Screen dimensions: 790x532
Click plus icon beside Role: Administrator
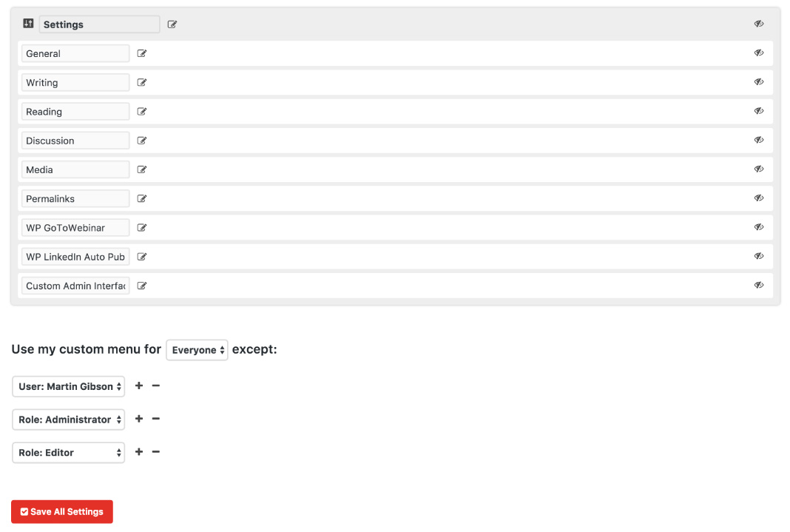pyautogui.click(x=139, y=419)
